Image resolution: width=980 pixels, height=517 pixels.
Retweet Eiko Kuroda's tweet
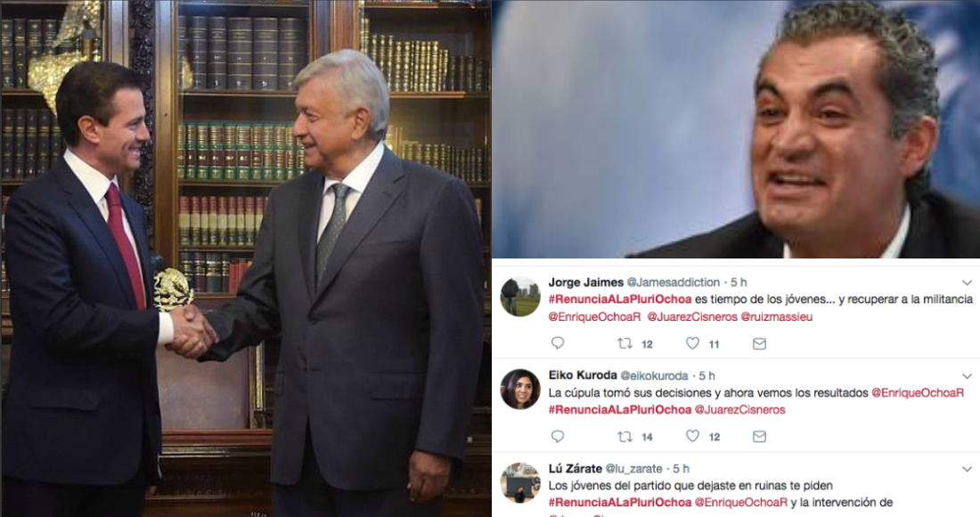(625, 437)
